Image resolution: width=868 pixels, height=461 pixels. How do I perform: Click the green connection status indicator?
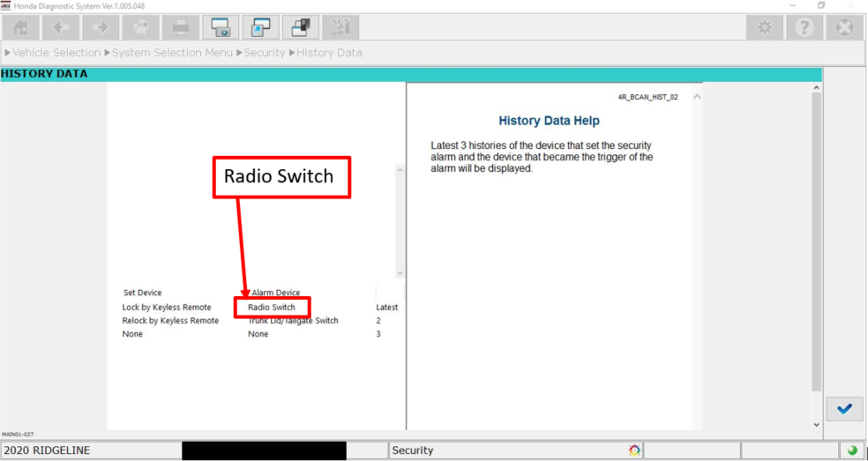852,450
